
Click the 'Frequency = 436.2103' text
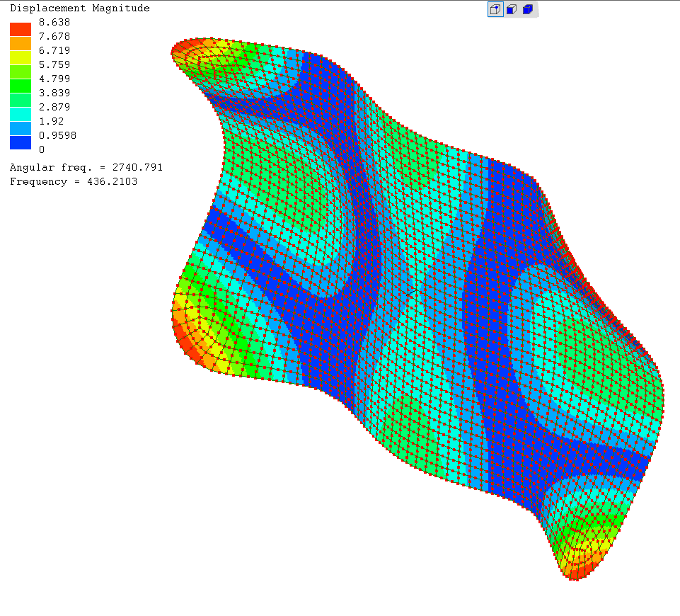coord(74,182)
